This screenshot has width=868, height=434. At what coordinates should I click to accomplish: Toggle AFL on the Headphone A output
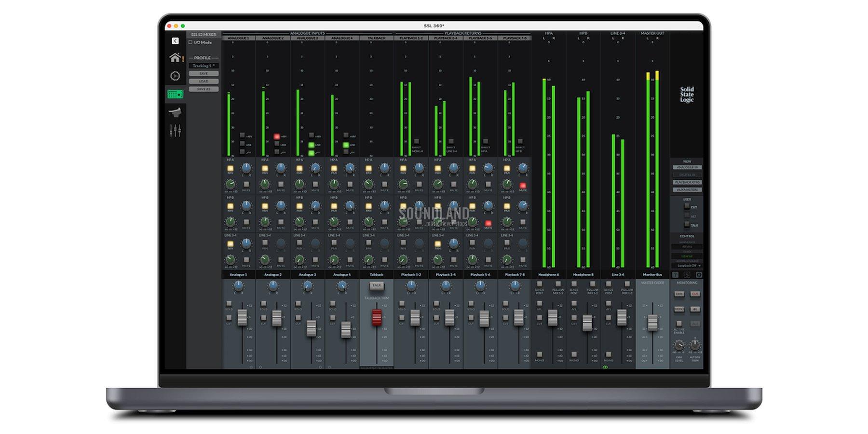point(540,304)
